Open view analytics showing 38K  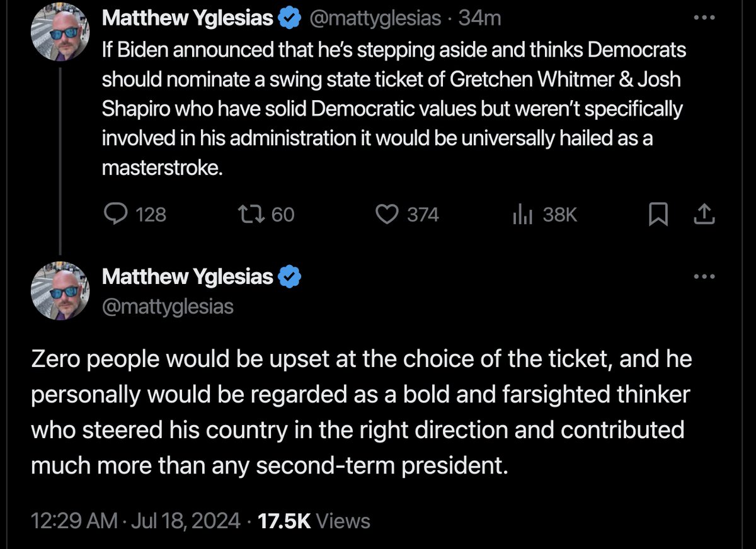click(524, 215)
